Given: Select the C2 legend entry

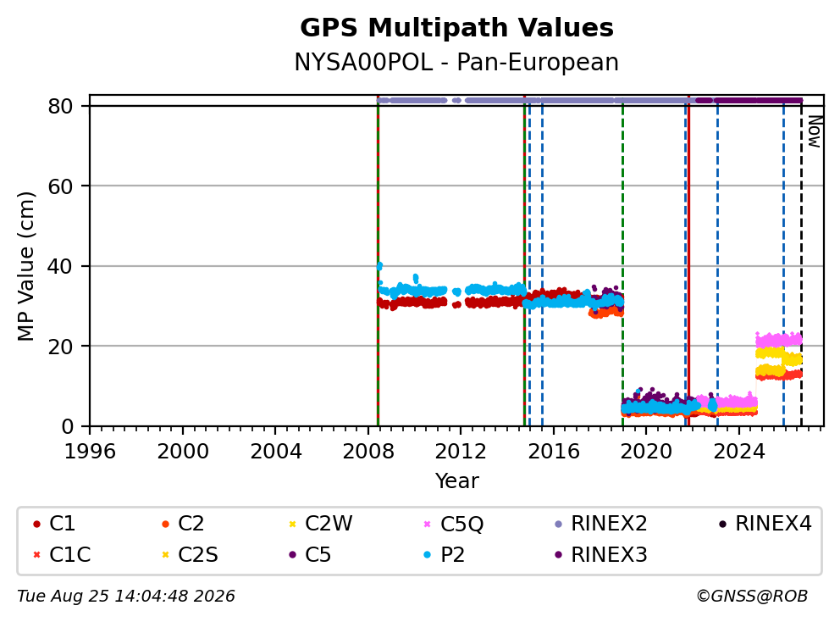Looking at the screenshot, I should click(183, 524).
